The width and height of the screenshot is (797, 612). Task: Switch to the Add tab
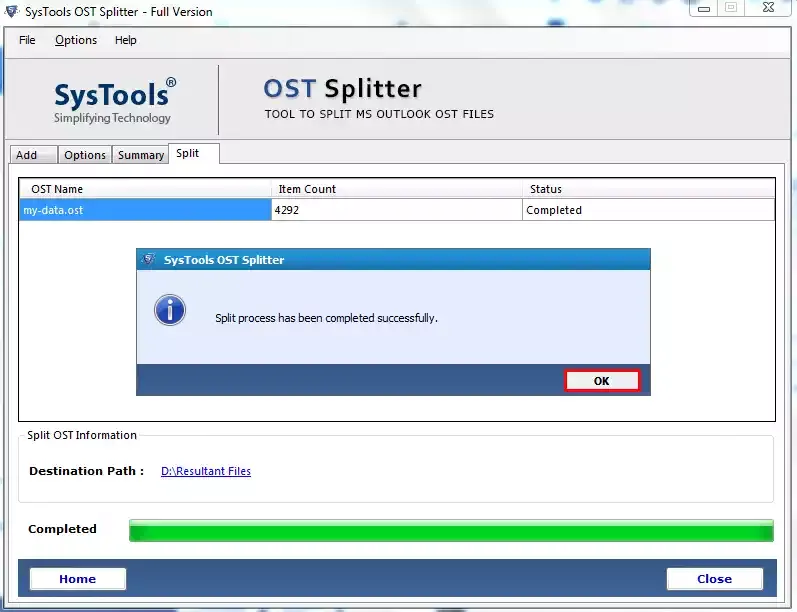pos(33,155)
